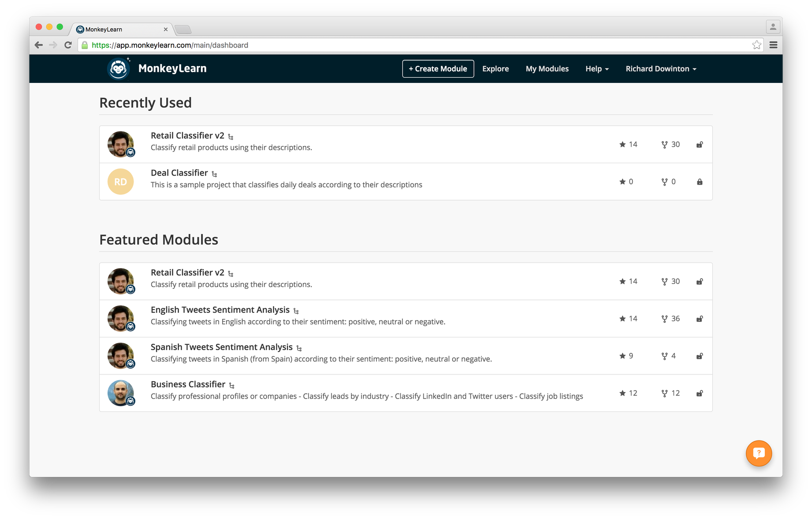This screenshot has width=812, height=519.
Task: Open Business Classifier from Featured Modules
Action: pos(188,385)
